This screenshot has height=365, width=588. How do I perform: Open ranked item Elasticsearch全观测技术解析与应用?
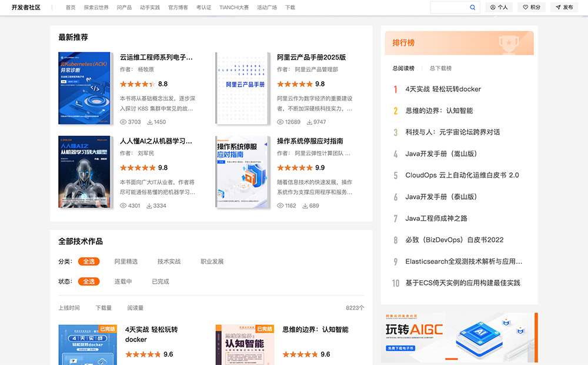click(463, 261)
